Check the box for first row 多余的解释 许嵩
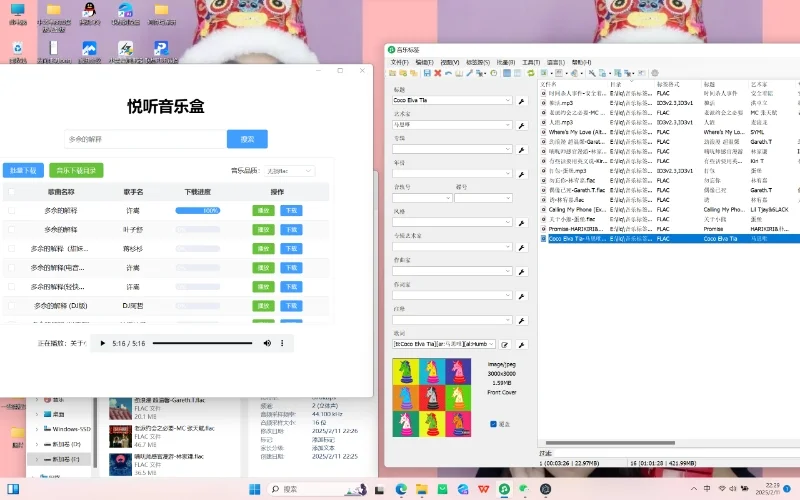Screen dimensions: 800x500 pos(11,210)
